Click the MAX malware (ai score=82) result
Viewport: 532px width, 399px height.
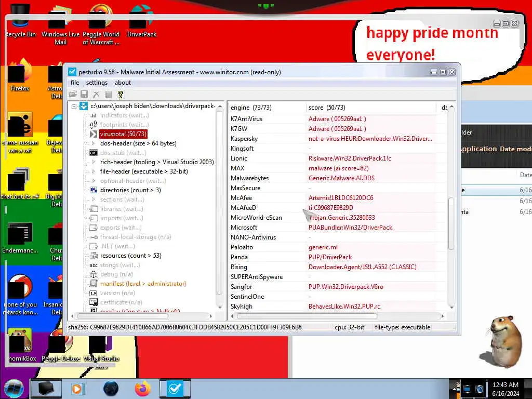[338, 168]
